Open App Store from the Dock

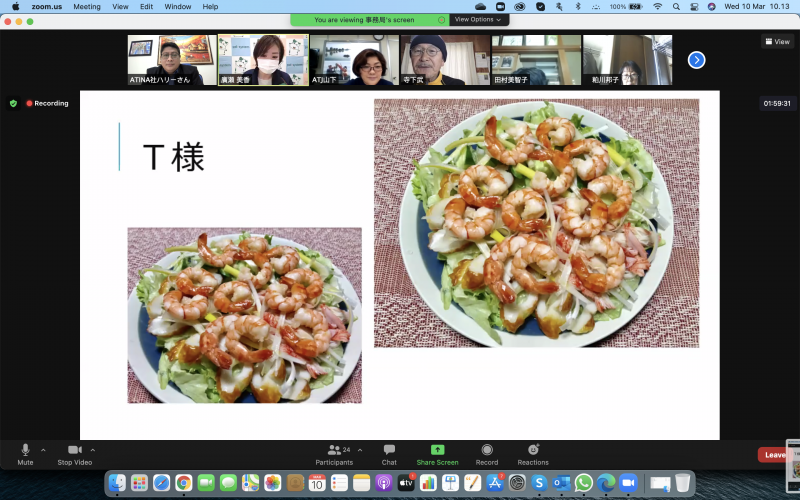coord(495,482)
